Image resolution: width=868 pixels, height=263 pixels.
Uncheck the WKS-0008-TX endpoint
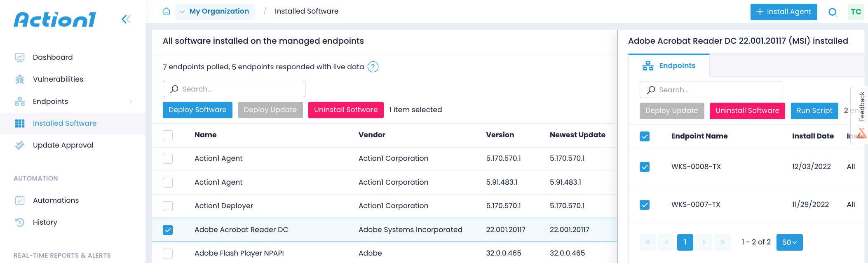click(645, 167)
